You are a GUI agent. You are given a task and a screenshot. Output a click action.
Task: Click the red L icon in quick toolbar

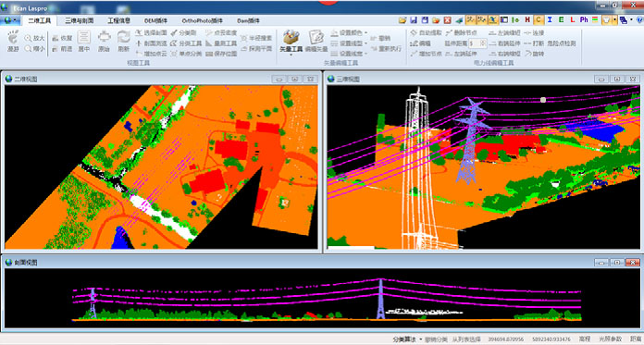pos(573,19)
